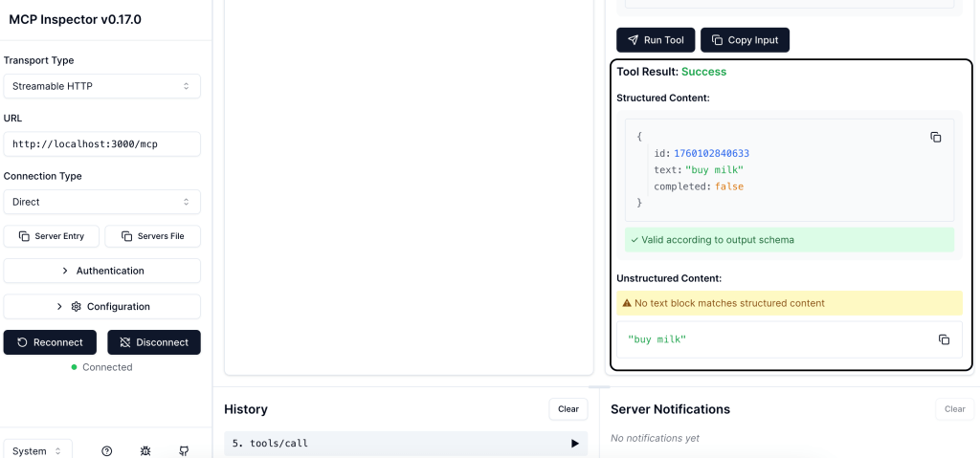Open the System theme selector

coord(37,450)
